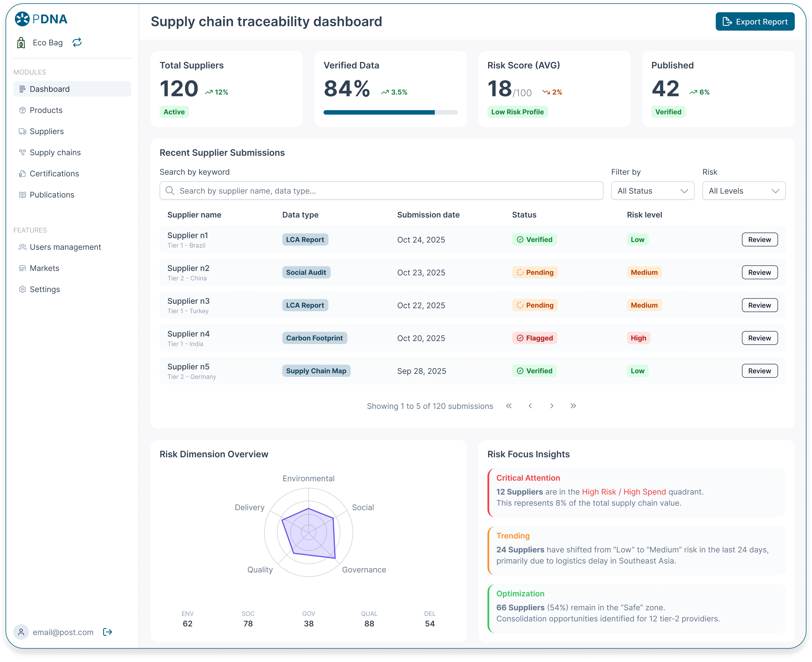Click the PDNA logo icon

pyautogui.click(x=22, y=19)
